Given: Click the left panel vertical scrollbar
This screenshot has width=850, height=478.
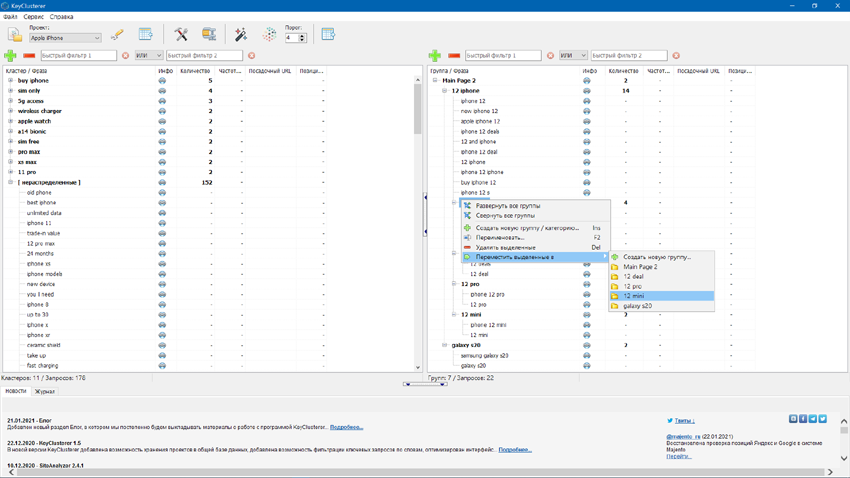Looking at the screenshot, I should click(417, 222).
